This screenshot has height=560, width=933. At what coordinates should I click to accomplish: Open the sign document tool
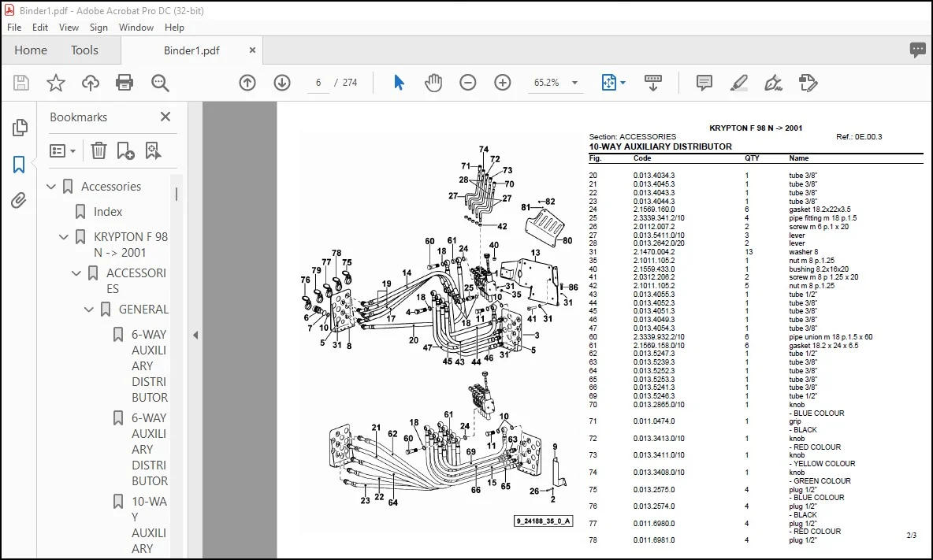(x=773, y=83)
